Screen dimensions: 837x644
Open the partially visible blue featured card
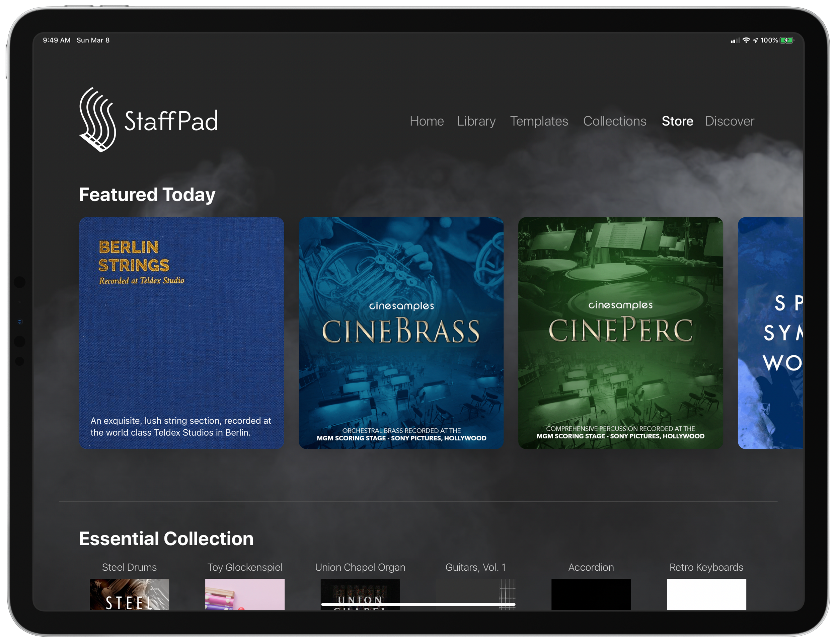coord(771,333)
